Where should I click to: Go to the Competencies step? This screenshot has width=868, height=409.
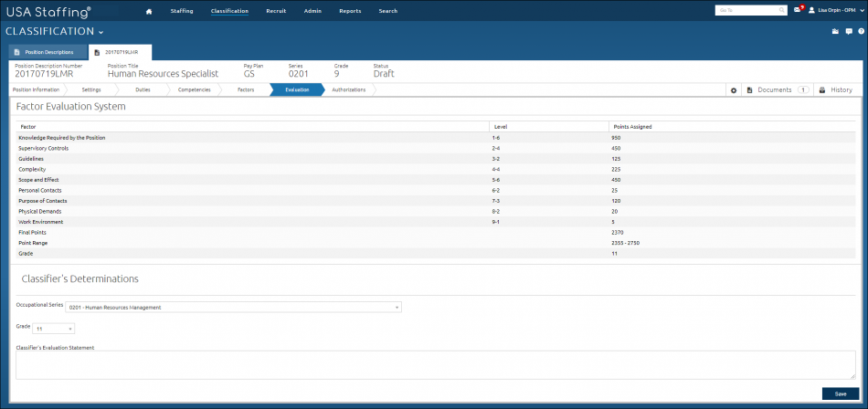coord(195,89)
